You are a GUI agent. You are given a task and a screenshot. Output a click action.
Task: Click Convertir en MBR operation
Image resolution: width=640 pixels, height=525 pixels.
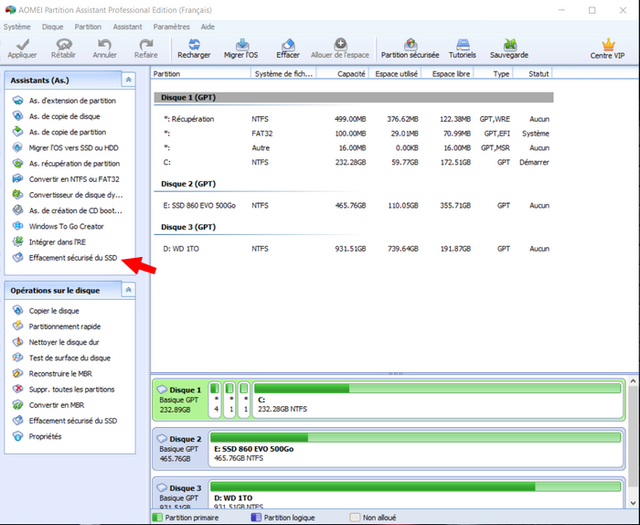(56, 405)
